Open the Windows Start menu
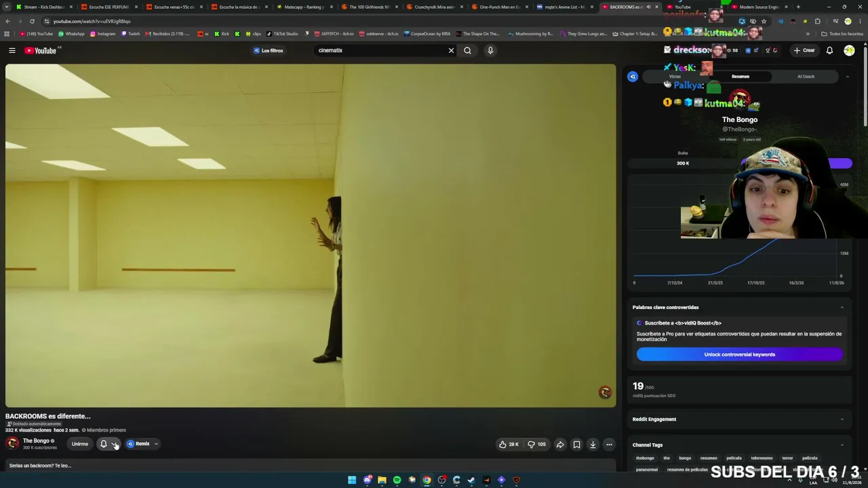Screen dimensions: 868x488 pos(352,480)
